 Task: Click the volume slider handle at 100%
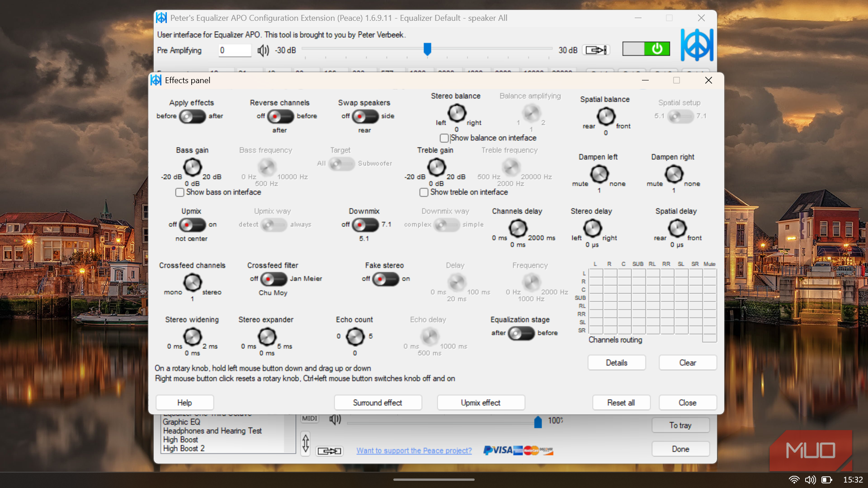coord(538,422)
